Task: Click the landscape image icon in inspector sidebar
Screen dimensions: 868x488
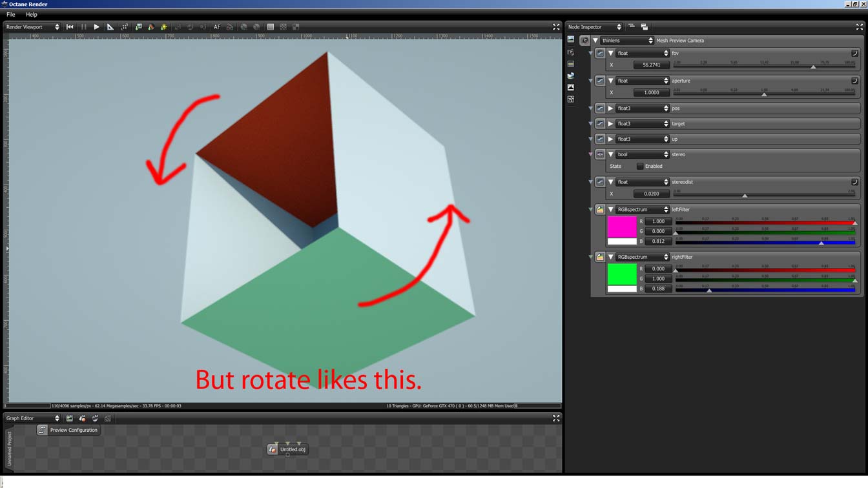Action: pos(570,40)
